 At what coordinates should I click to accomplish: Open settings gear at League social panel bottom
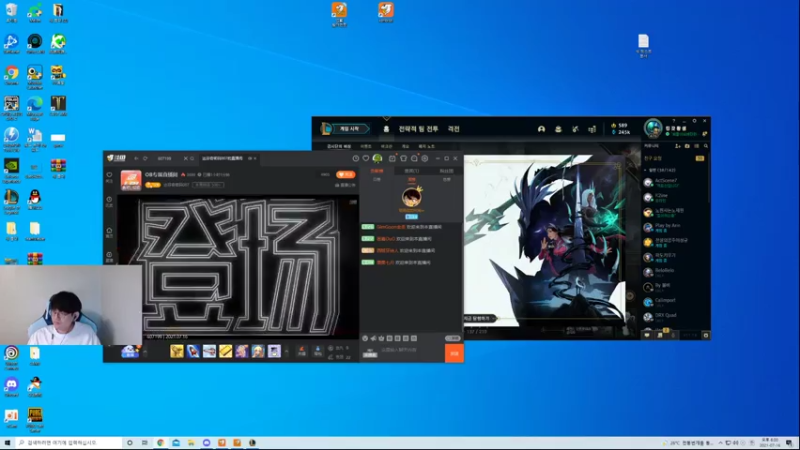(706, 335)
